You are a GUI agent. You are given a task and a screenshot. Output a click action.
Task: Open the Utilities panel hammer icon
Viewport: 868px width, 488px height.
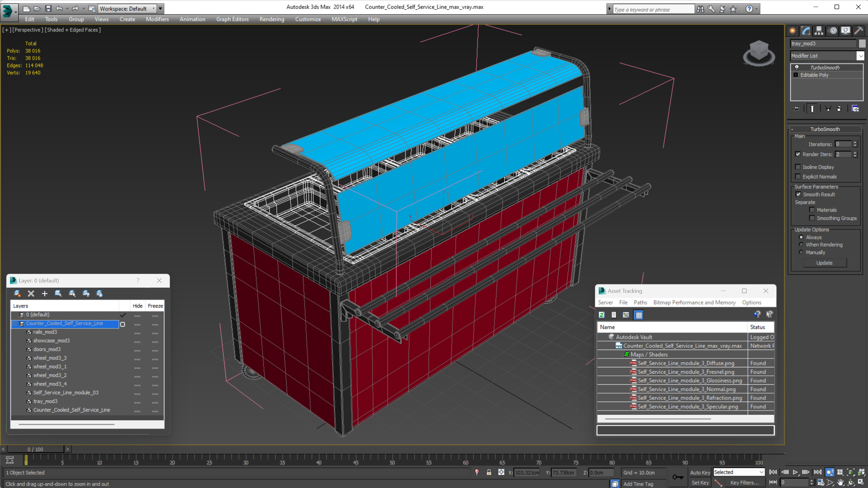pos(859,31)
